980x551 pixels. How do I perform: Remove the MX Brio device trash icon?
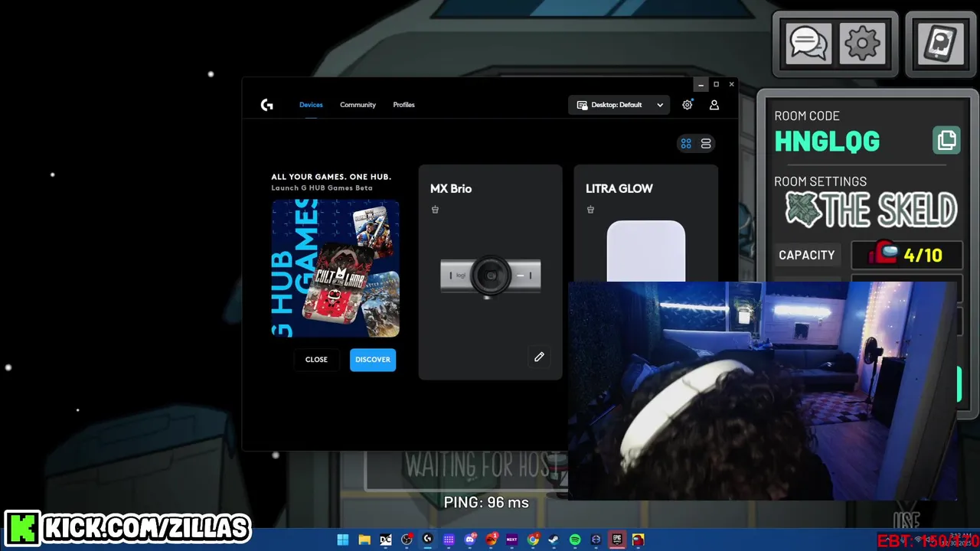[x=435, y=210]
